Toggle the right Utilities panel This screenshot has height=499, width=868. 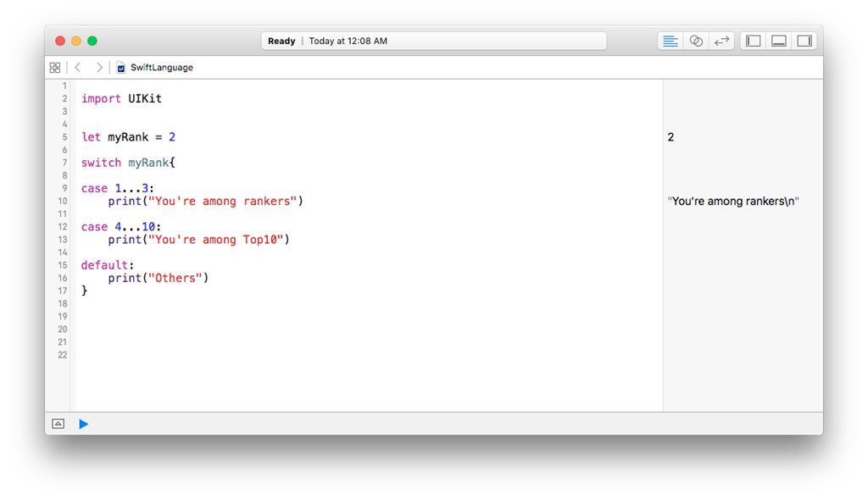click(804, 41)
